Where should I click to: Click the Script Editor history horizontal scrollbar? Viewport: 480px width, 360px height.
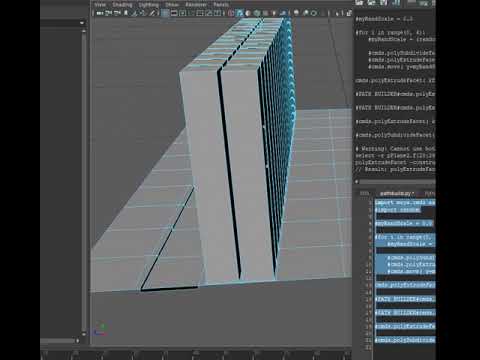(396, 182)
